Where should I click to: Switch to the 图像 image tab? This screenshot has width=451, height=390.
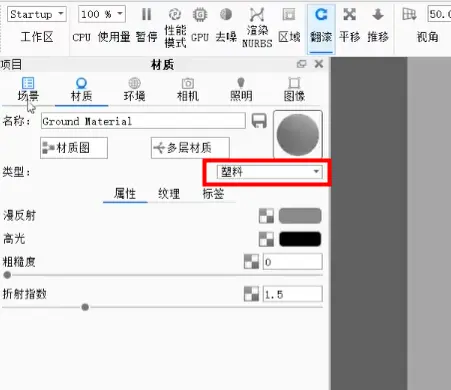294,89
